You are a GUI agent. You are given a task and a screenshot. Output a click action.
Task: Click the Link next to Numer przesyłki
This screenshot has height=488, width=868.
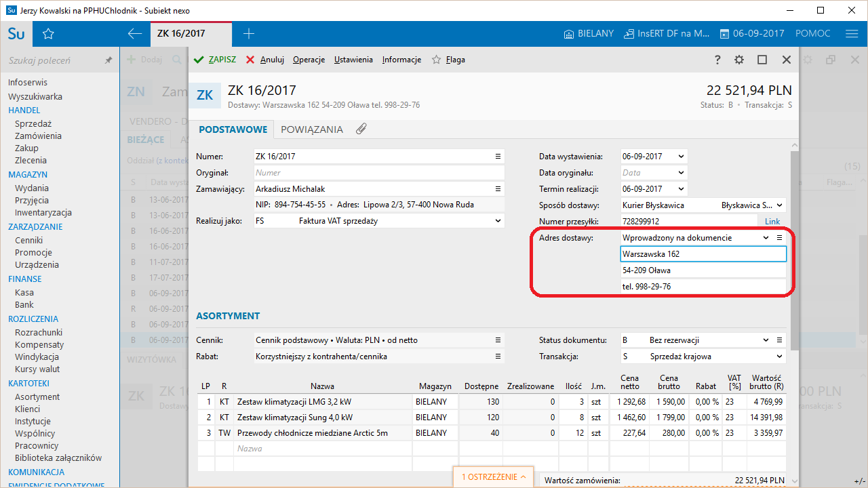(772, 222)
